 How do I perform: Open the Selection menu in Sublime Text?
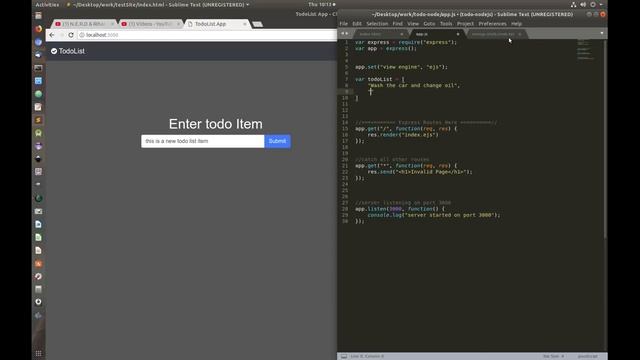click(x=377, y=24)
